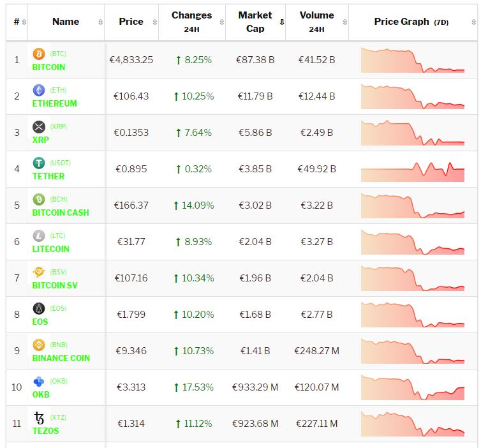Click the Binance Coin yellow icon
The height and width of the screenshot is (448, 481).
click(39, 345)
